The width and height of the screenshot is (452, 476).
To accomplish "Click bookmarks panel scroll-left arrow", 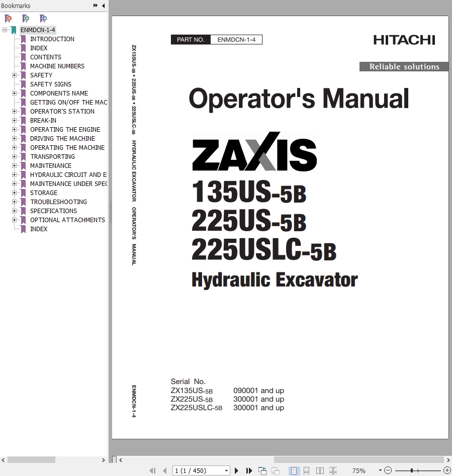I will 3,460.
